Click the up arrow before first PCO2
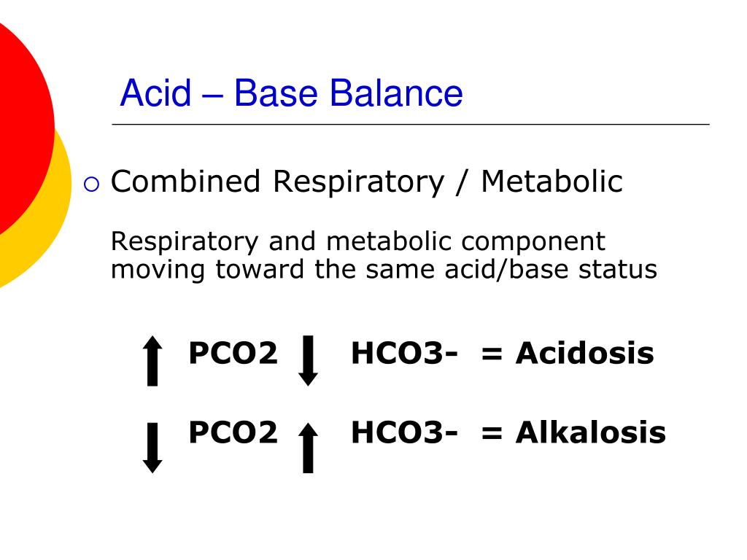This screenshot has height=560, width=747. (152, 360)
